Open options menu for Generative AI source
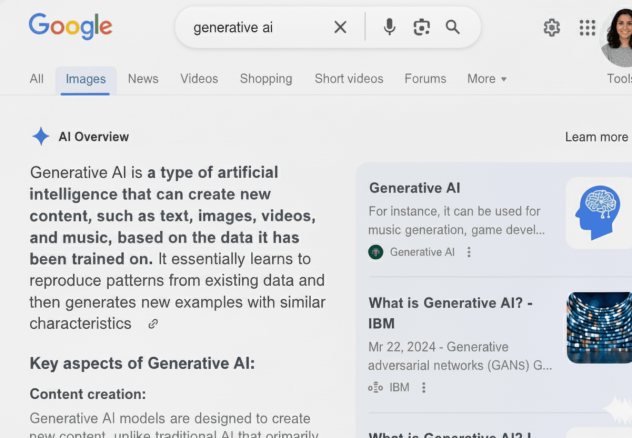 469,252
